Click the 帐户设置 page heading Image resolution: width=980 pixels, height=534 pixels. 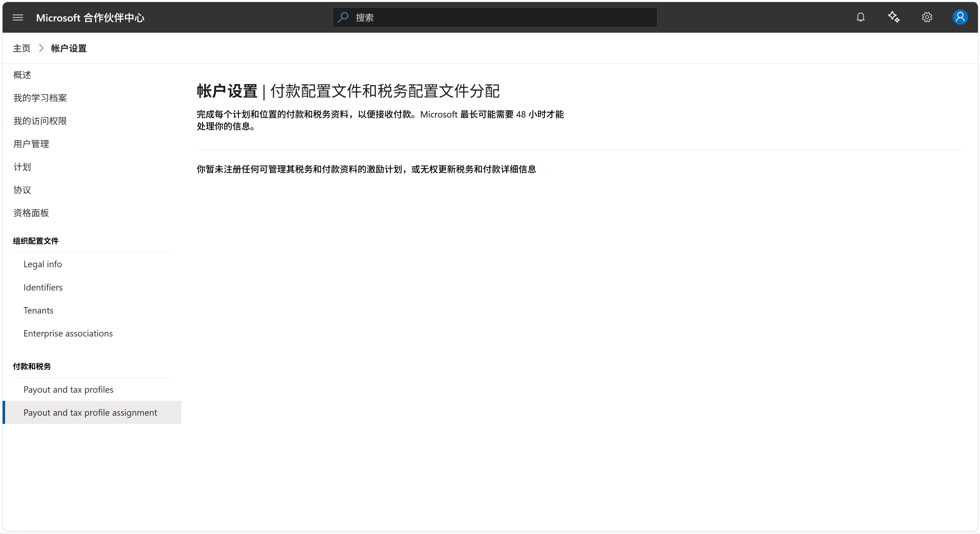pos(227,91)
